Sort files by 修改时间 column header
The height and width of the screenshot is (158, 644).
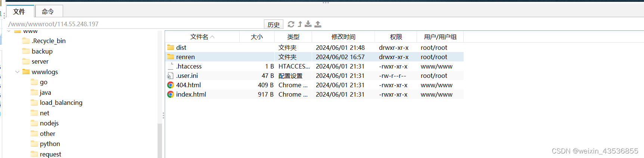pyautogui.click(x=343, y=37)
